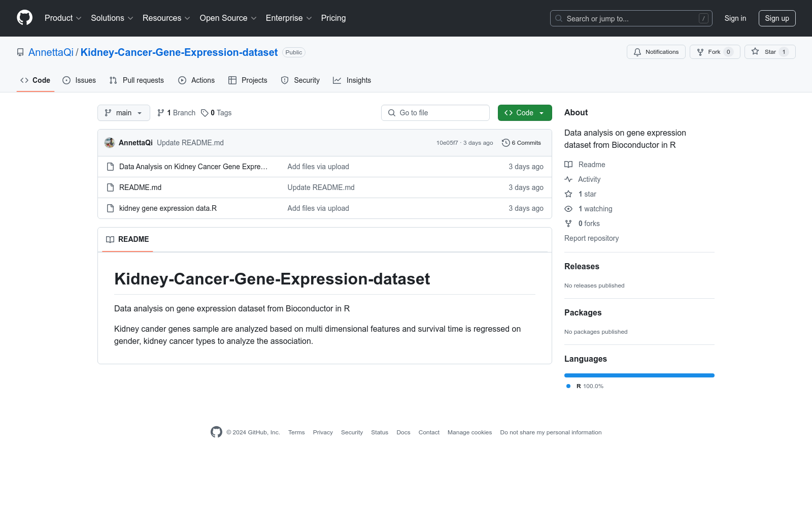
Task: Click the fork icon in Fork button
Action: 700,52
